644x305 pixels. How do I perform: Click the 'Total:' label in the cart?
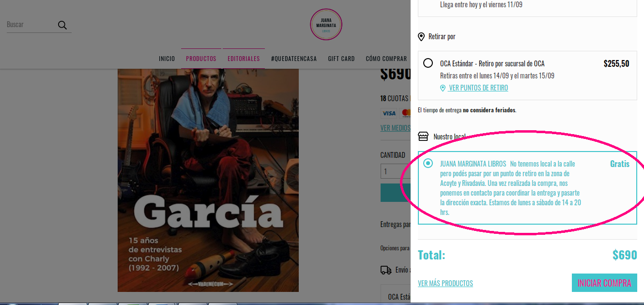point(431,255)
